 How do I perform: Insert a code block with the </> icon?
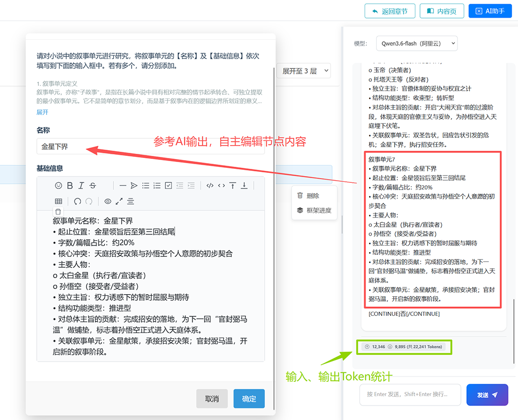tap(210, 185)
